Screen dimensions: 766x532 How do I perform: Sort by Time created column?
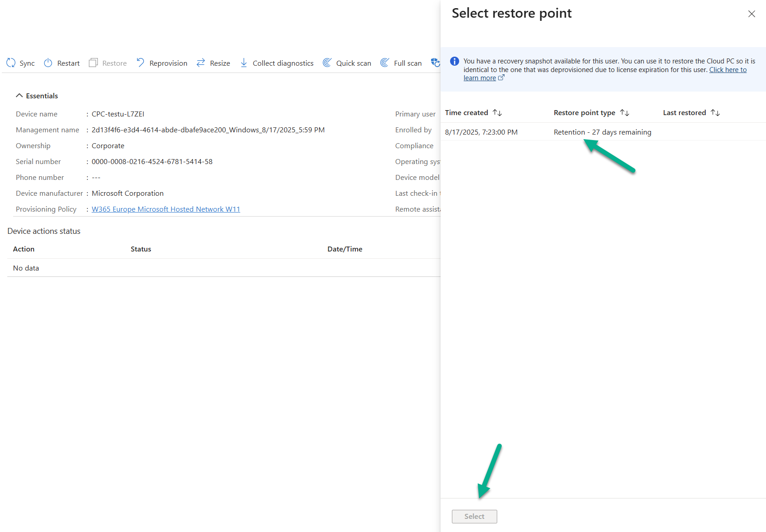click(497, 113)
